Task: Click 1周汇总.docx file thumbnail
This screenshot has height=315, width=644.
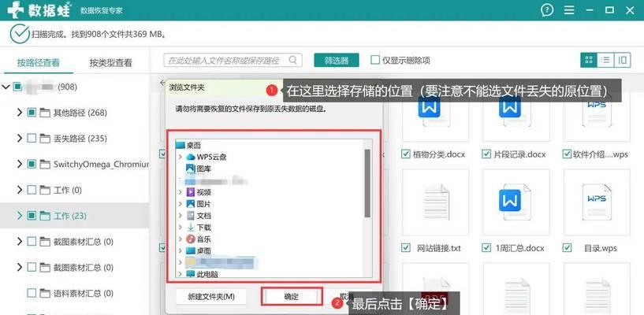Action: click(516, 202)
